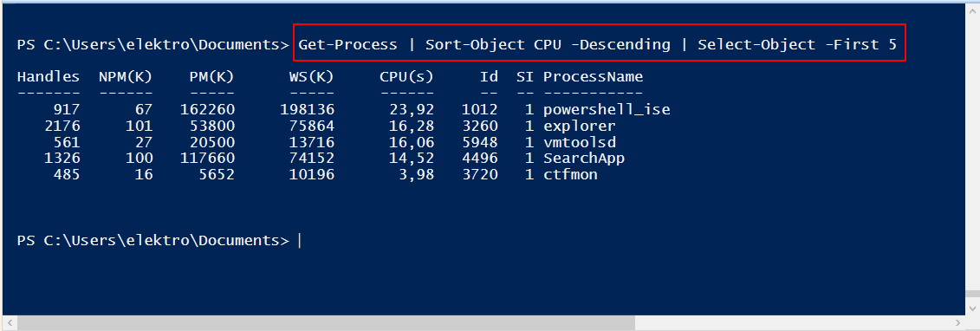The height and width of the screenshot is (331, 980).
Task: Click NPM value 16 in ctfmon row
Action: point(144,175)
